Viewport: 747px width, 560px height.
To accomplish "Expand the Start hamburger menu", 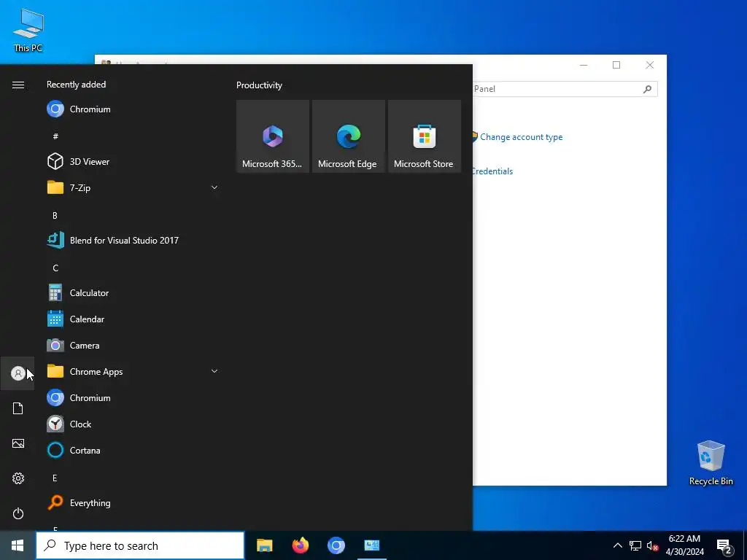I will click(x=18, y=85).
